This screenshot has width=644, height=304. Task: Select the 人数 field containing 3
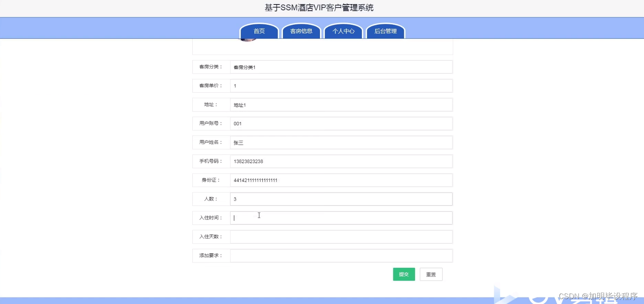click(x=341, y=199)
